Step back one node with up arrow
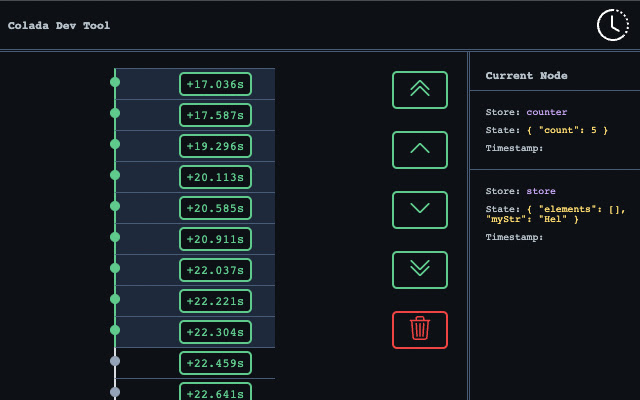640x400 pixels. (420, 150)
